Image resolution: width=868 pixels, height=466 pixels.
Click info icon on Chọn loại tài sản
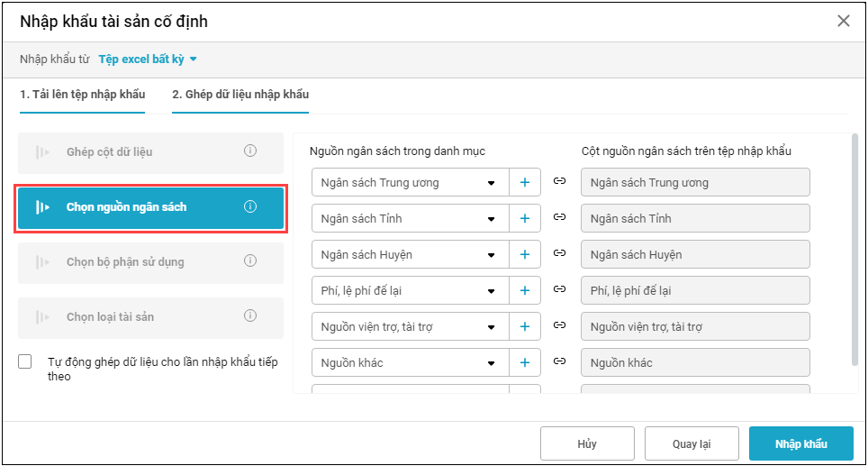click(250, 316)
